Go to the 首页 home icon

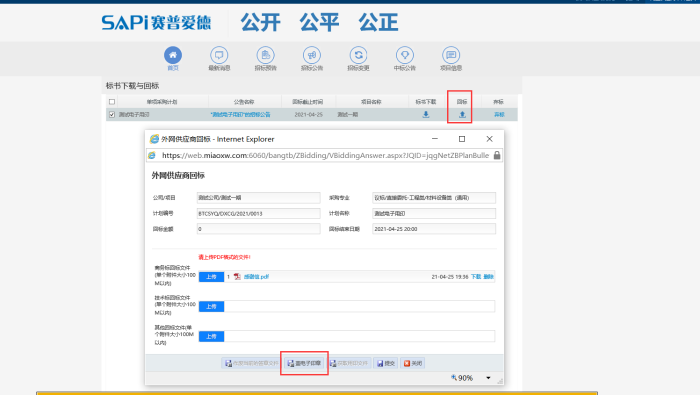tap(173, 55)
